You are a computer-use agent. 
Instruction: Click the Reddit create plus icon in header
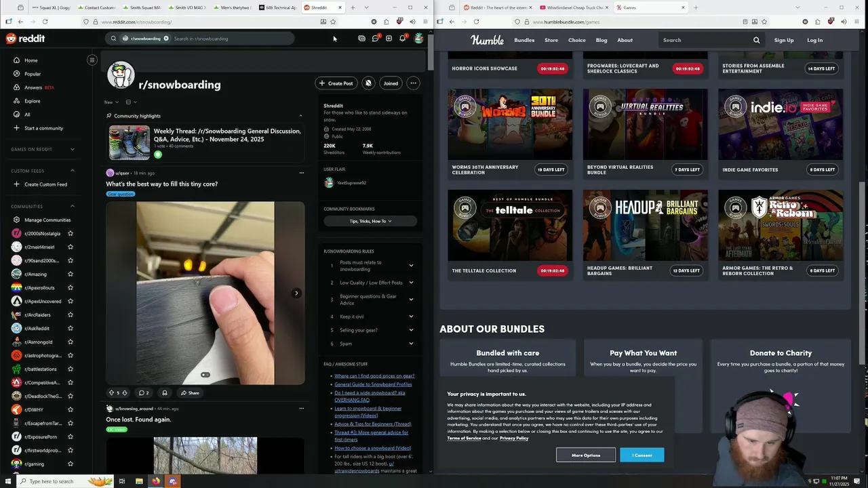(389, 39)
